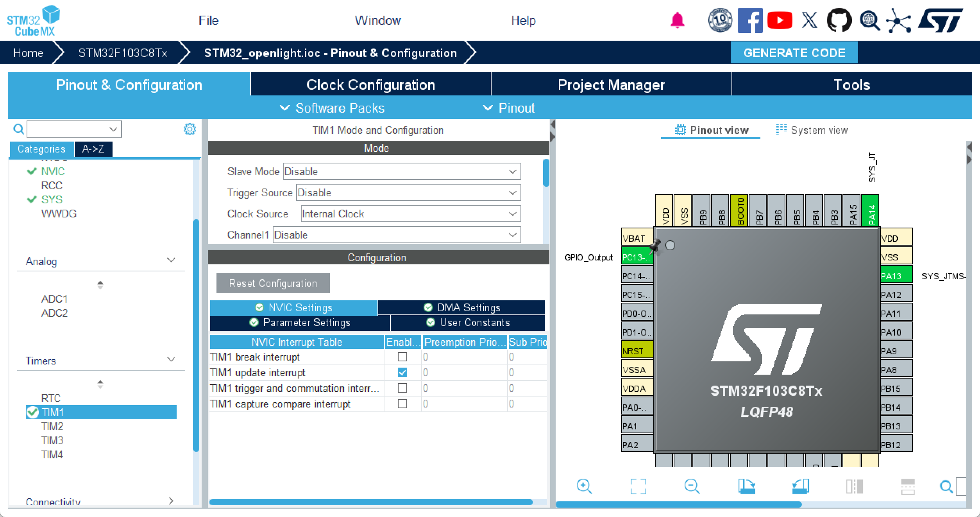Click the STM32F103C8Tx breadcrumb
The width and height of the screenshot is (980, 517).
click(123, 53)
